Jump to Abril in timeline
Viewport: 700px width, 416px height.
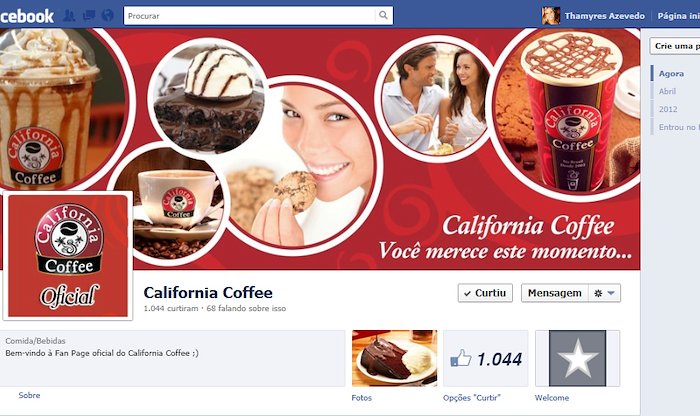[x=667, y=92]
